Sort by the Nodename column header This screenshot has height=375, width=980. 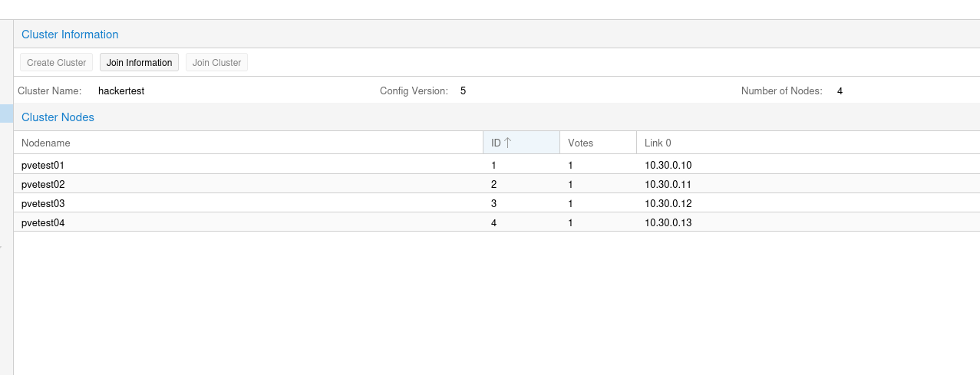tap(46, 143)
